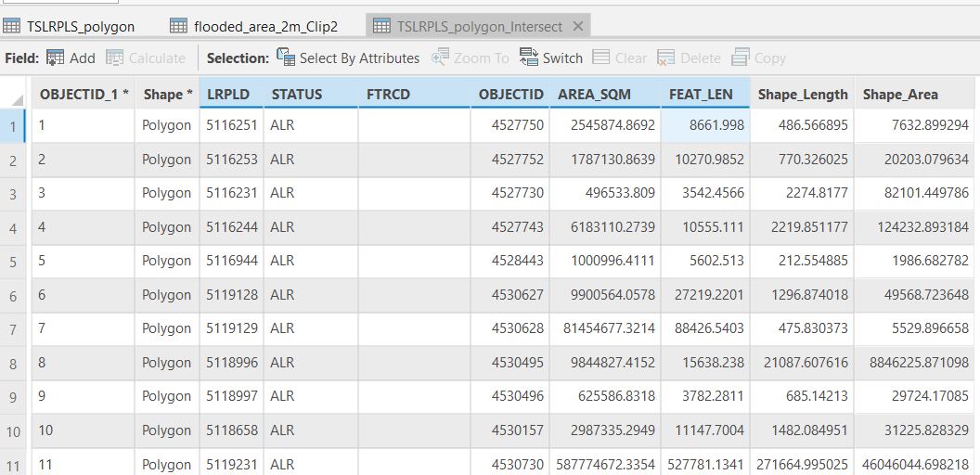Click the empty FTRCD cell in row 3
980x475 pixels.
click(x=414, y=193)
